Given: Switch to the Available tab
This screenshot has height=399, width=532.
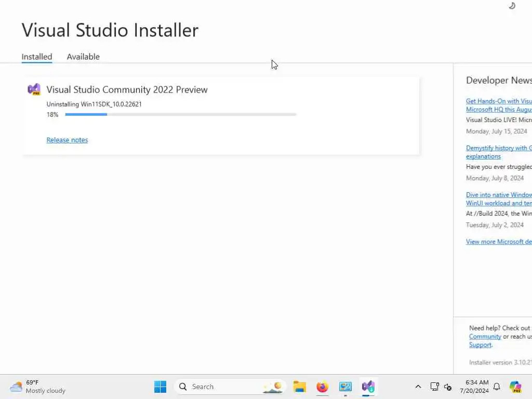Looking at the screenshot, I should click(x=83, y=57).
